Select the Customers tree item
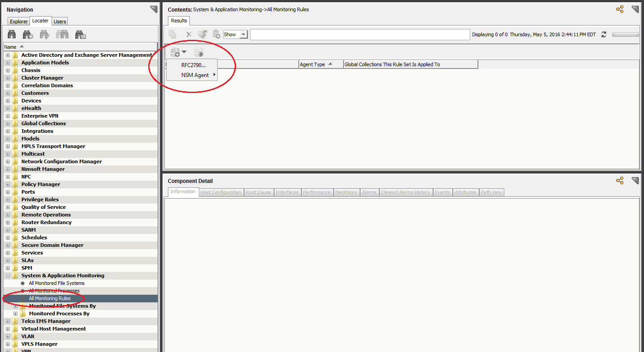644x352 pixels. [35, 93]
